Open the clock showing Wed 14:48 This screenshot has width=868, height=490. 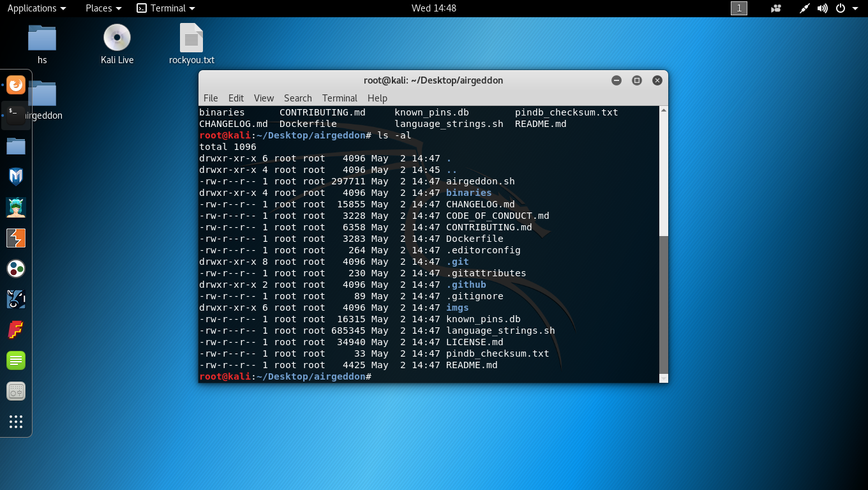pos(434,8)
